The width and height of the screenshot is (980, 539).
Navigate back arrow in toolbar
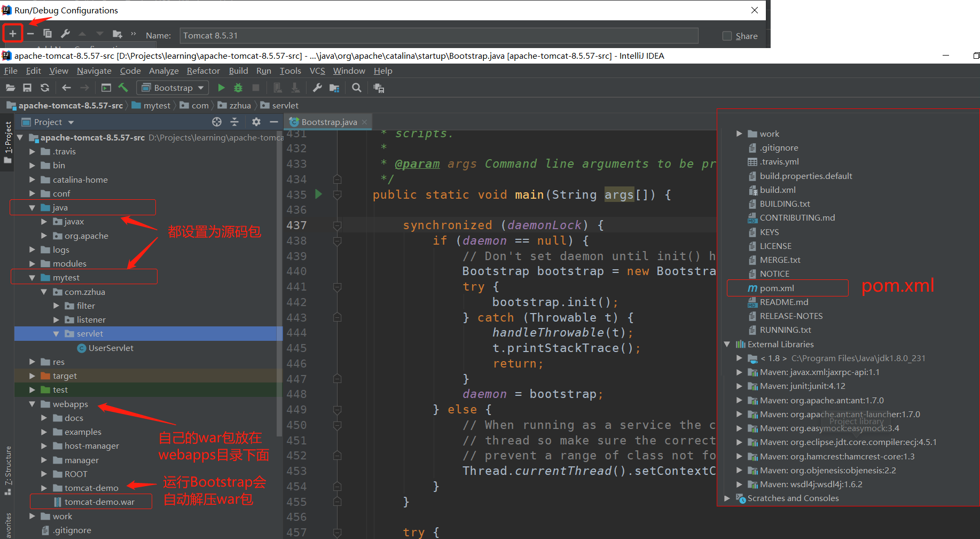(x=66, y=88)
